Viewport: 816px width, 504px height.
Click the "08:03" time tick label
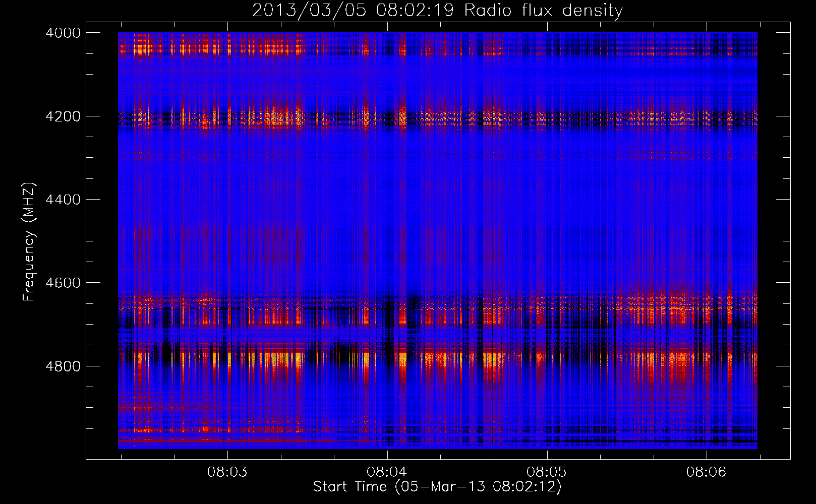(x=227, y=472)
